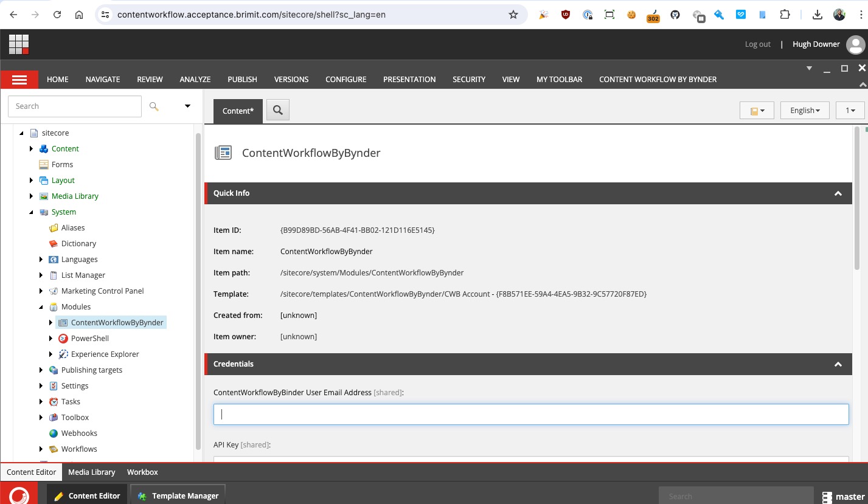This screenshot has width=868, height=504.
Task: Focus the User Email Address input field
Action: point(531,415)
